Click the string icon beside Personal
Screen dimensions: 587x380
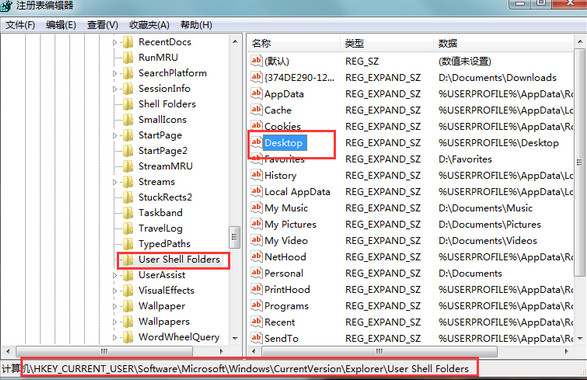[256, 273]
